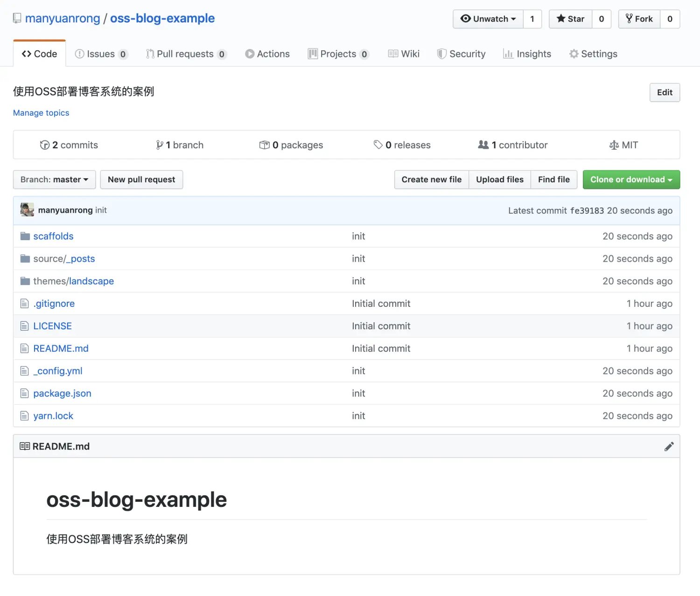Image resolution: width=700 pixels, height=596 pixels.
Task: Click the folder icon next to scaffolds
Action: [25, 236]
